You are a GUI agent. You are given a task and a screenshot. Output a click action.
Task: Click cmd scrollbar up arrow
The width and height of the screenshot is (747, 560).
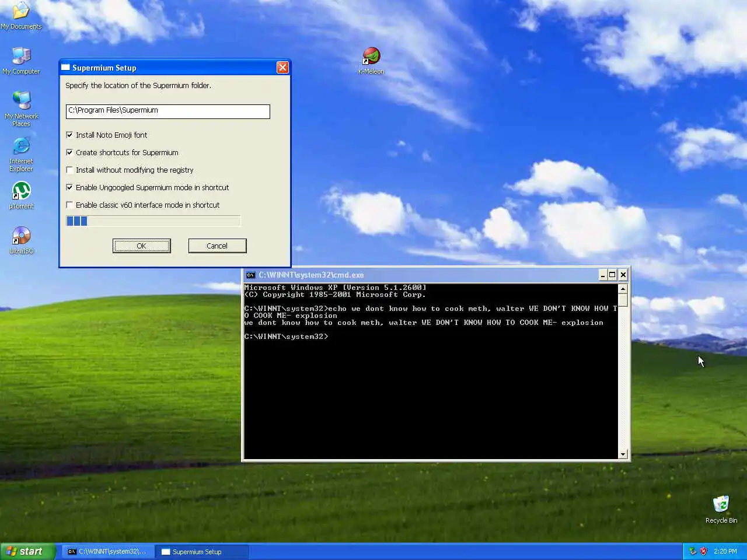(x=623, y=289)
